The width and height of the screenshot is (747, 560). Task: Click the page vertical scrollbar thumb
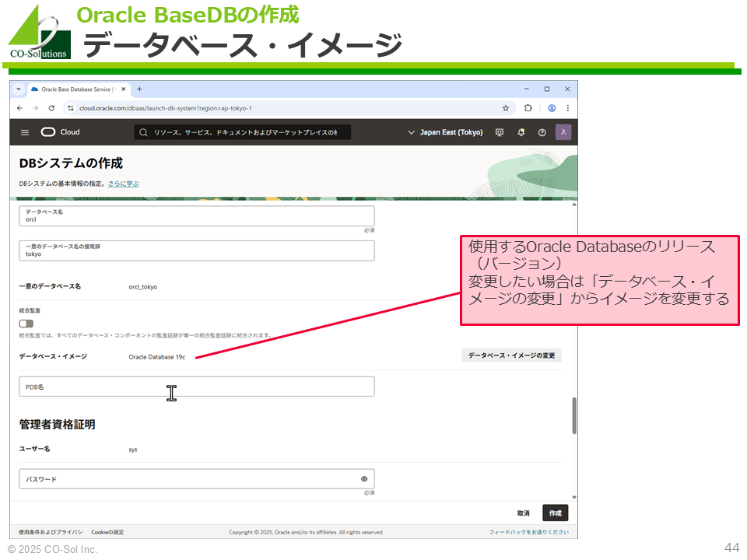click(574, 415)
